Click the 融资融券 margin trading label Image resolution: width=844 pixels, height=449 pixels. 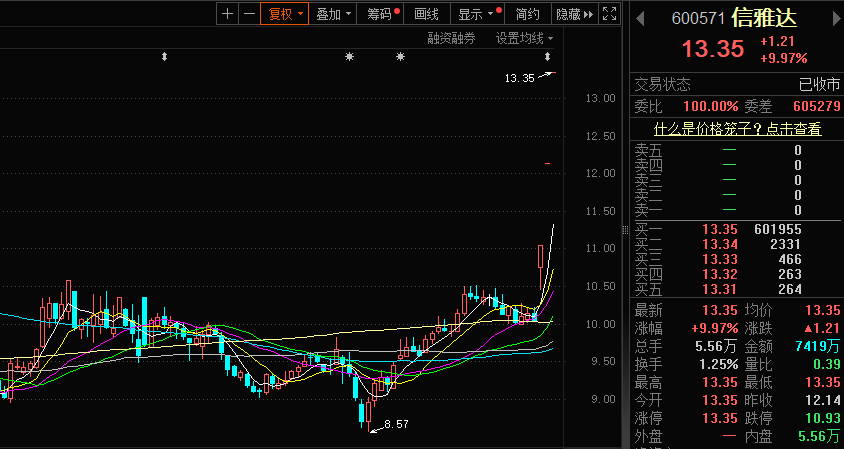tap(451, 38)
